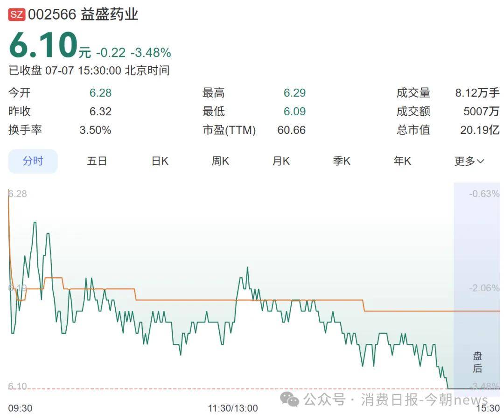Click the 市盈(TTM) ratio value 60.66
The height and width of the screenshot is (420, 504).
point(291,130)
